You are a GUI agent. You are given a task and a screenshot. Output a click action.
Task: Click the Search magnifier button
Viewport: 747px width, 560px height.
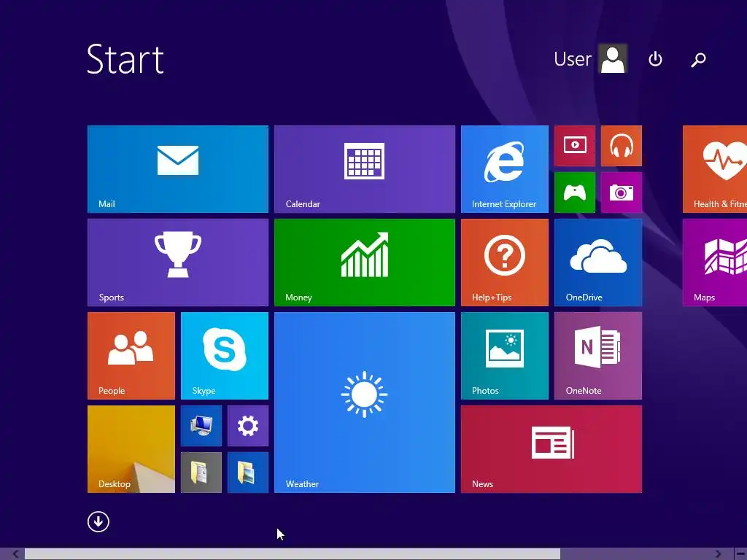coord(698,60)
